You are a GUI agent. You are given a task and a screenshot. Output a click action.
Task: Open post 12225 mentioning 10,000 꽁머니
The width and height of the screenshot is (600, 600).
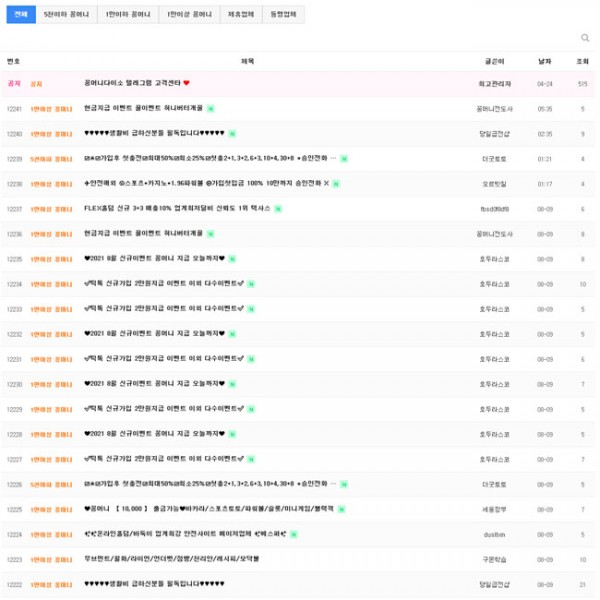click(209, 509)
